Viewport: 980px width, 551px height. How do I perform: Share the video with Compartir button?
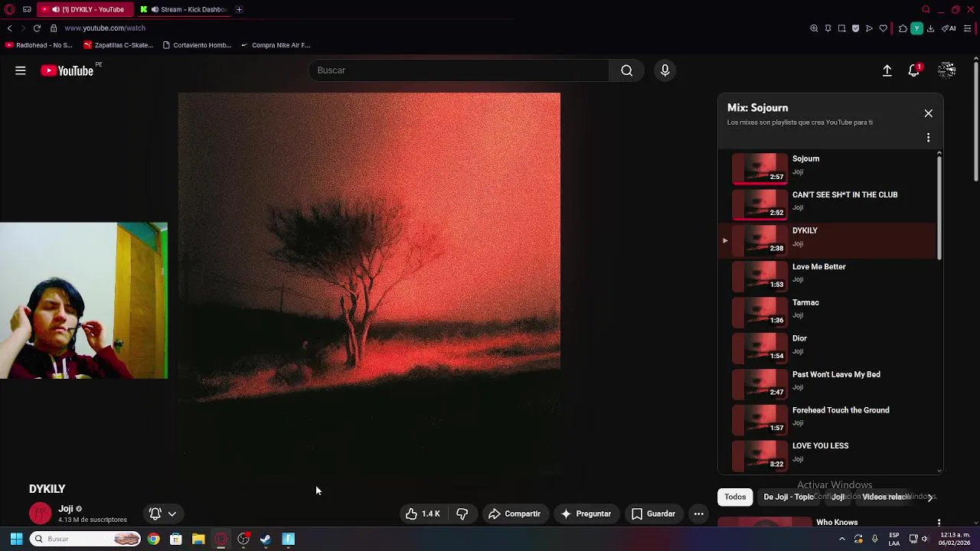(514, 514)
